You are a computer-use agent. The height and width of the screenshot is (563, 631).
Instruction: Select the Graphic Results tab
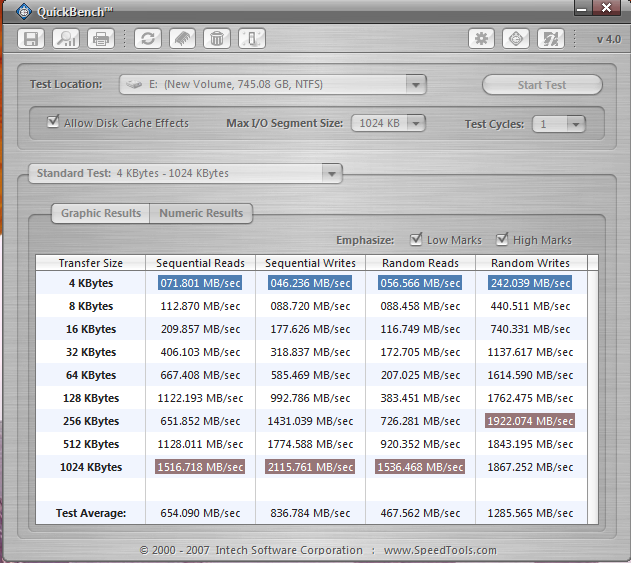pyautogui.click(x=100, y=213)
